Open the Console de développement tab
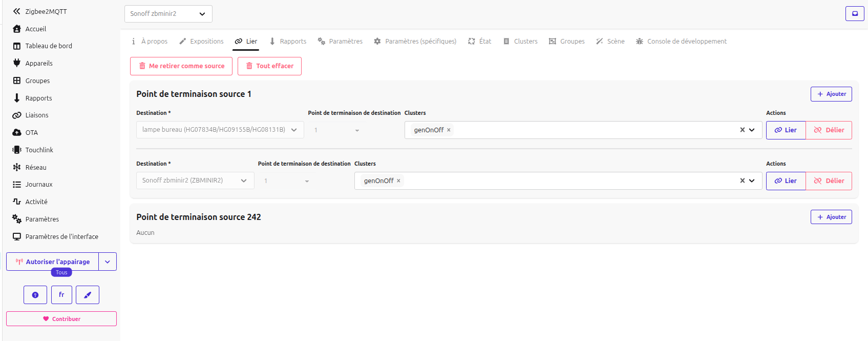The width and height of the screenshot is (868, 341). (x=681, y=42)
